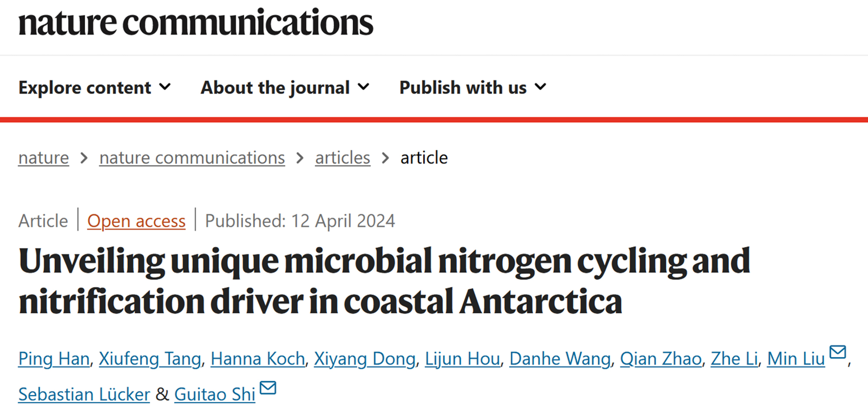Expand the Explore content dropdown
The width and height of the screenshot is (868, 420).
click(95, 88)
